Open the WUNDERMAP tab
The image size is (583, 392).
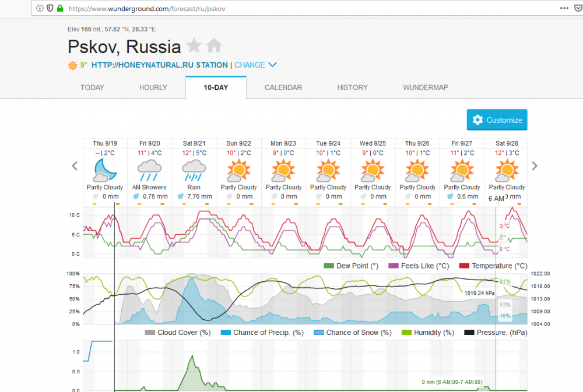[x=426, y=87]
